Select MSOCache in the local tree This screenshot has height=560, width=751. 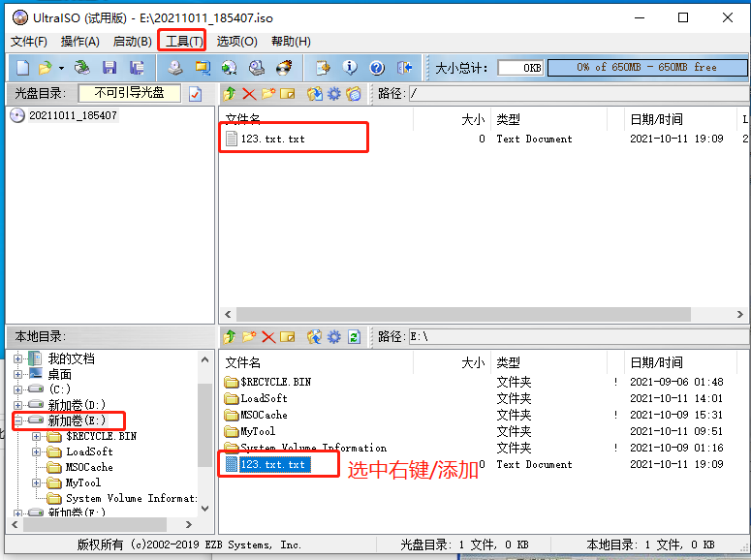89,467
